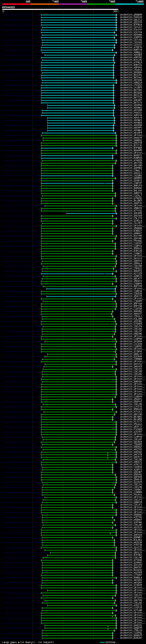Image resolution: width=146 pixels, height=644 pixels.
Task: Open hit UniRef100_P49209
Action: pyautogui.click(x=131, y=17)
